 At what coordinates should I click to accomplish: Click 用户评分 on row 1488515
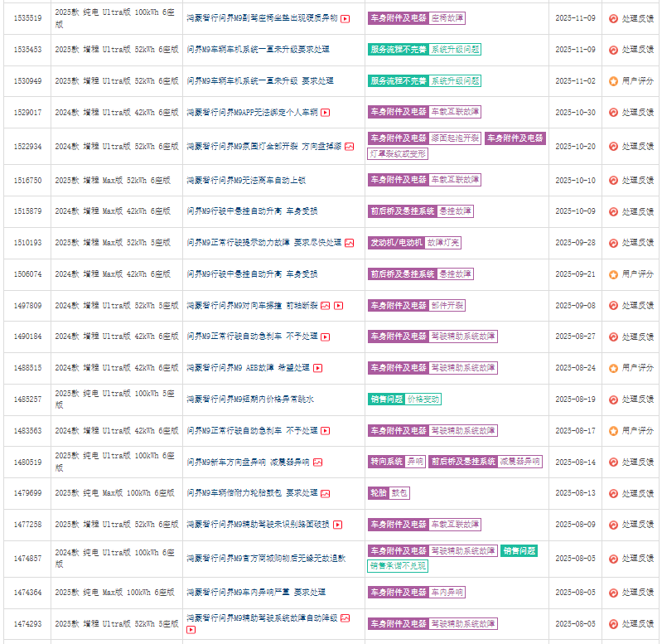pyautogui.click(x=637, y=368)
